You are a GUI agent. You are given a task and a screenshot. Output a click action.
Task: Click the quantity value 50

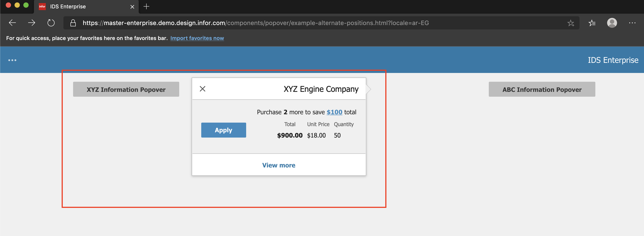337,135
